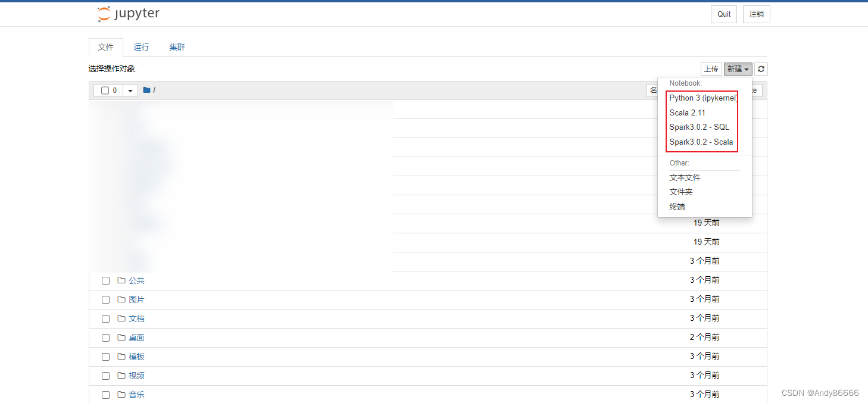Viewport: 868px width, 403px height.
Task: Open the 视频 folder link
Action: point(136,376)
